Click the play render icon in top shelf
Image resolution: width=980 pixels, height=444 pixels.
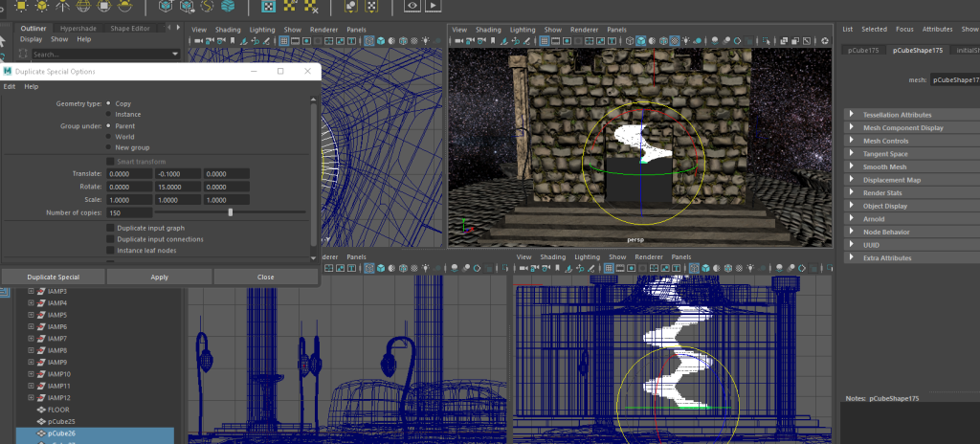coord(434,6)
